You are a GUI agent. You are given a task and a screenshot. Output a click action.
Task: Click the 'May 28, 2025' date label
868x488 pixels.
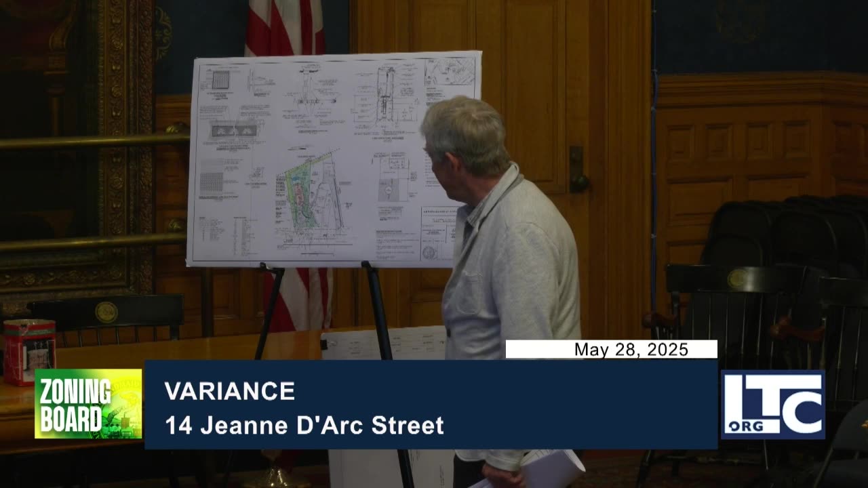[631, 350]
